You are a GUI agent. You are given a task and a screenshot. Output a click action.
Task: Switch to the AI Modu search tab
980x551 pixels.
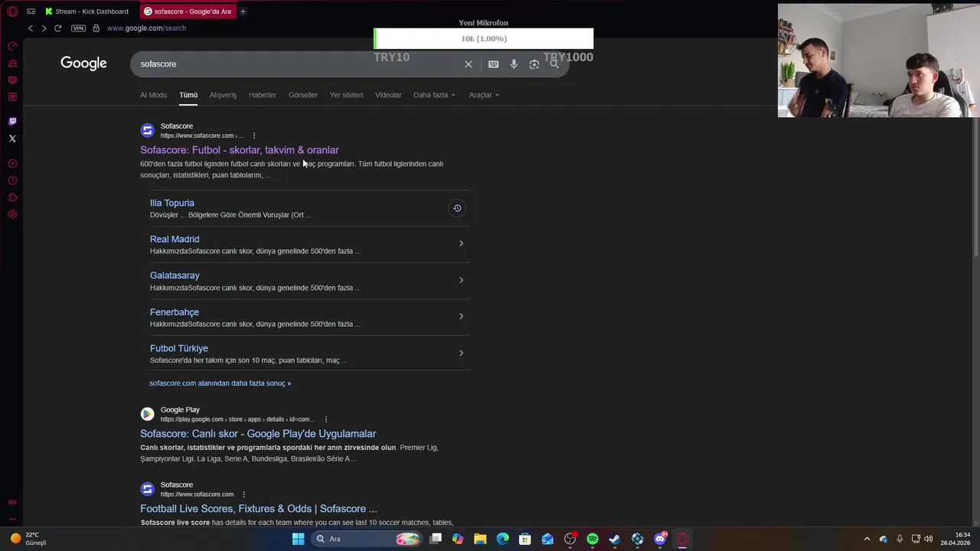[x=153, y=95]
